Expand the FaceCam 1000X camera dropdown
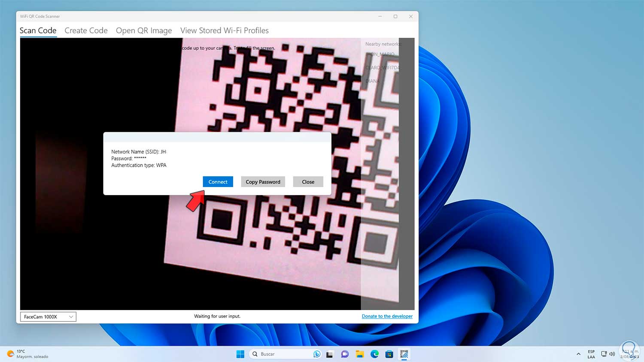This screenshot has width=644, height=362. coord(48,317)
